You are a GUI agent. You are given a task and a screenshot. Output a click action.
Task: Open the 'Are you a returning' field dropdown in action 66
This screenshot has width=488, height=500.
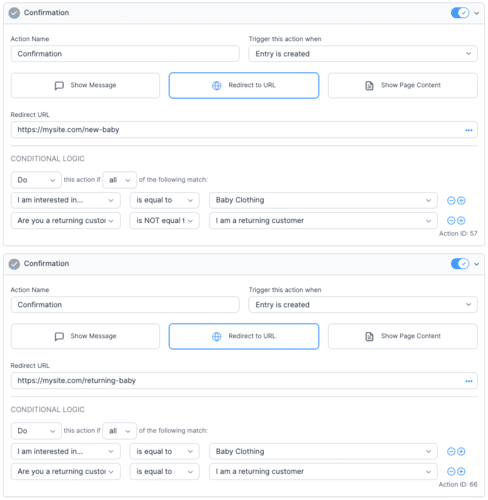pos(66,472)
